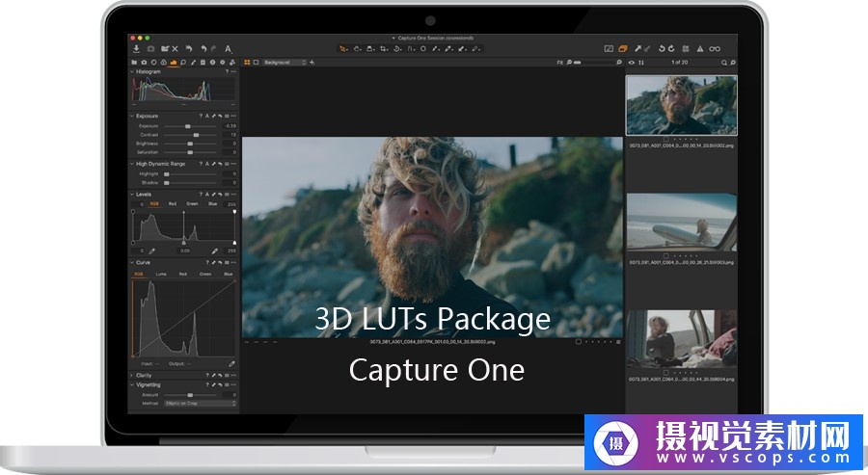
Task: Collapse the Vignetting panel
Action: (x=132, y=384)
